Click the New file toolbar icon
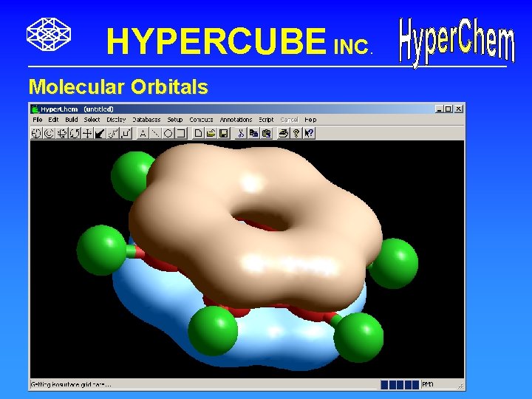The image size is (532, 399). tap(199, 133)
